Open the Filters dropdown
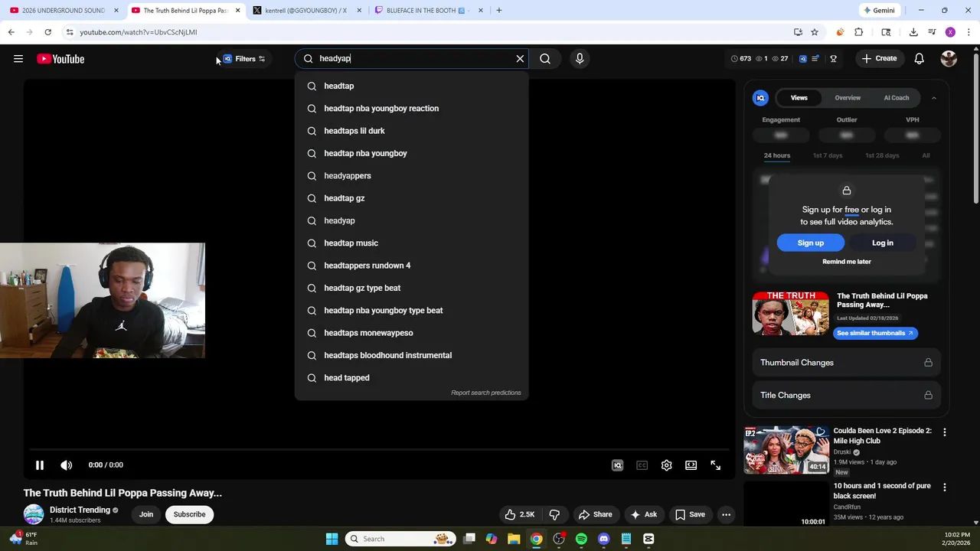The width and height of the screenshot is (980, 551). click(244, 59)
